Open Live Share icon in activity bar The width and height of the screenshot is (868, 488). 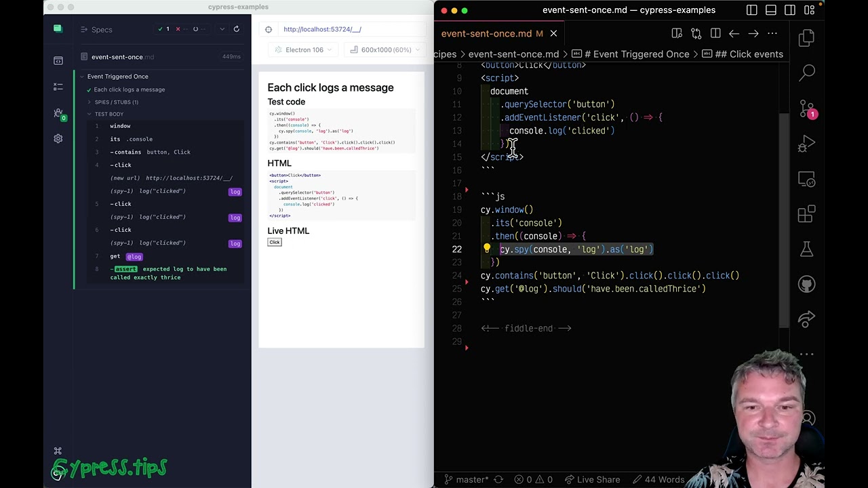click(x=806, y=319)
